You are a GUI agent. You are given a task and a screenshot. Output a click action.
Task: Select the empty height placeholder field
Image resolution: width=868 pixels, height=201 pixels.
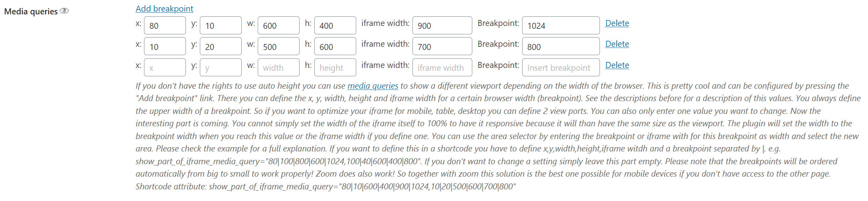pyautogui.click(x=335, y=67)
